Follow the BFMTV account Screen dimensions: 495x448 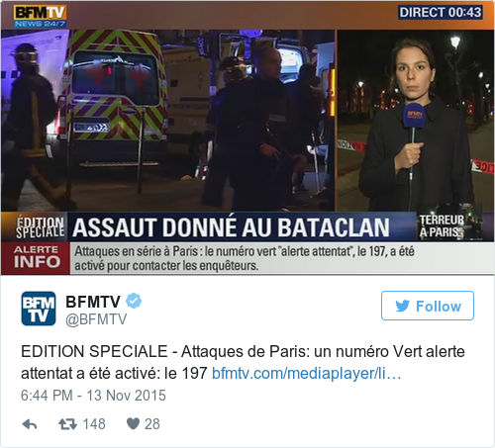[428, 306]
